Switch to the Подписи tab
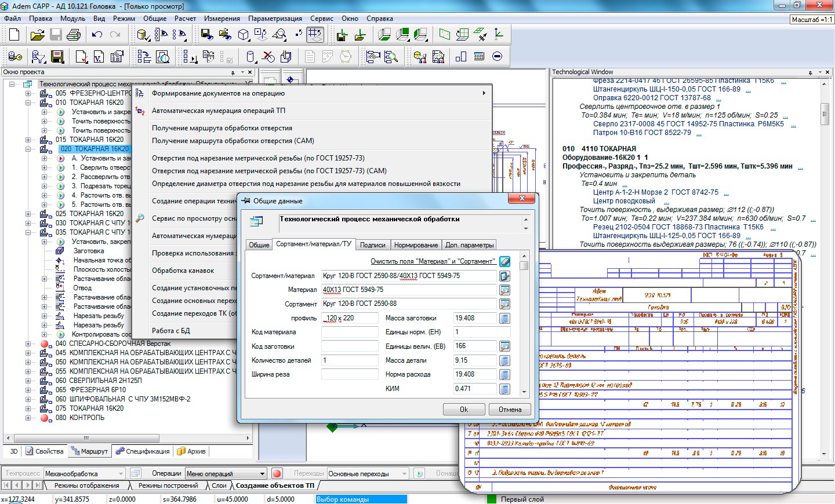This screenshot has height=504, width=835. click(x=372, y=245)
